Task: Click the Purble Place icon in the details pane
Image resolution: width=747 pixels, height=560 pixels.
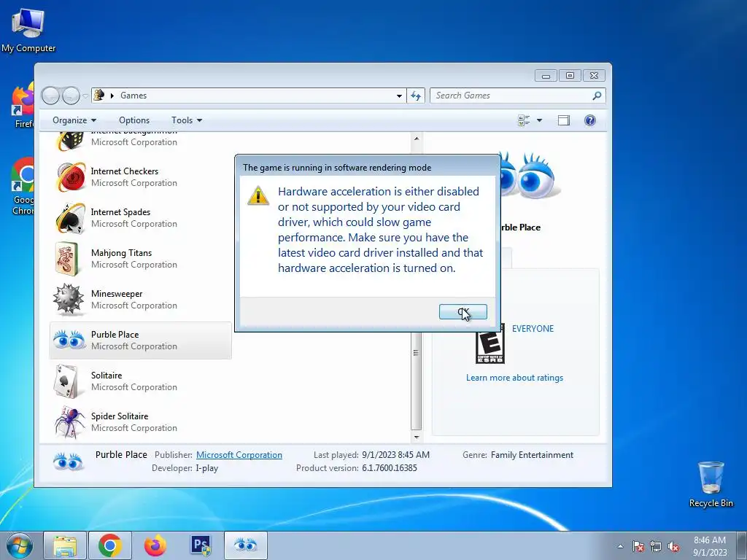Action: pyautogui.click(x=68, y=462)
